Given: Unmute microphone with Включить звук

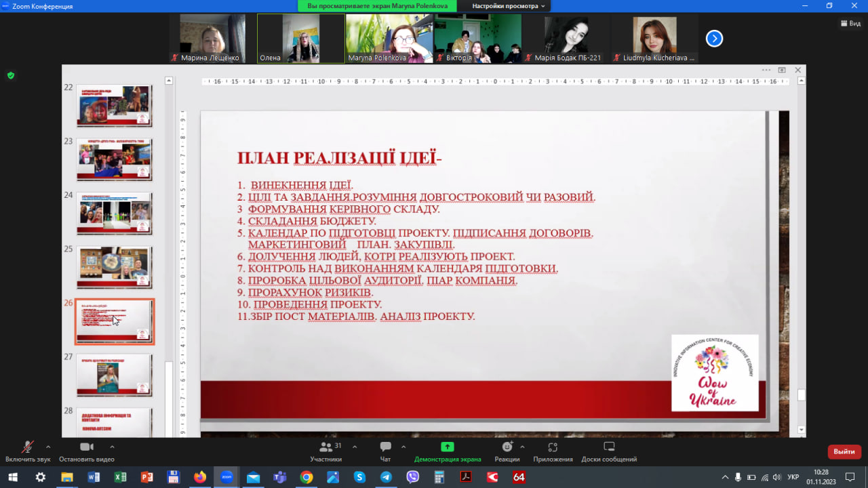Looking at the screenshot, I should [28, 451].
